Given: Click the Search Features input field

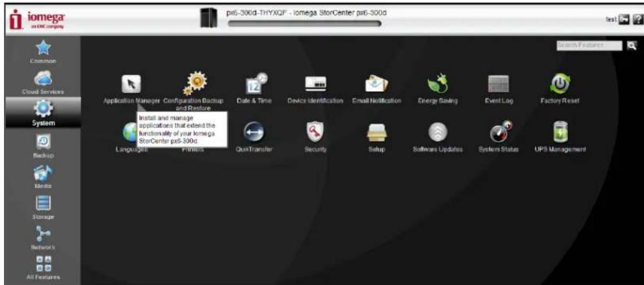Looking at the screenshot, I should (x=589, y=46).
